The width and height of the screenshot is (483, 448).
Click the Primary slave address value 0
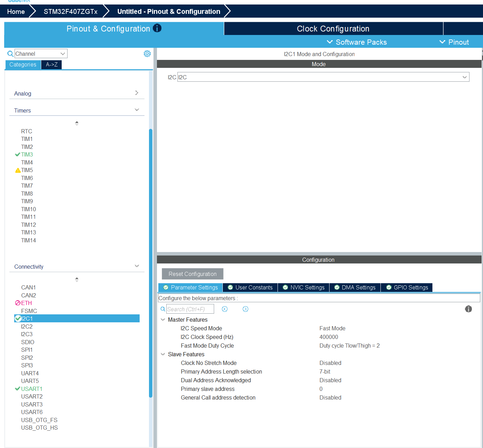coord(321,389)
